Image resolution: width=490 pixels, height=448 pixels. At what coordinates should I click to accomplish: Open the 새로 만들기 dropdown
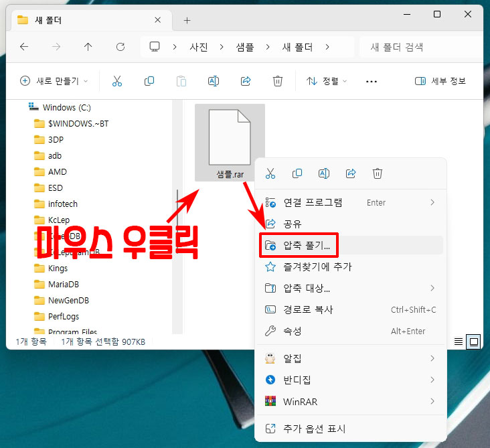pos(54,81)
